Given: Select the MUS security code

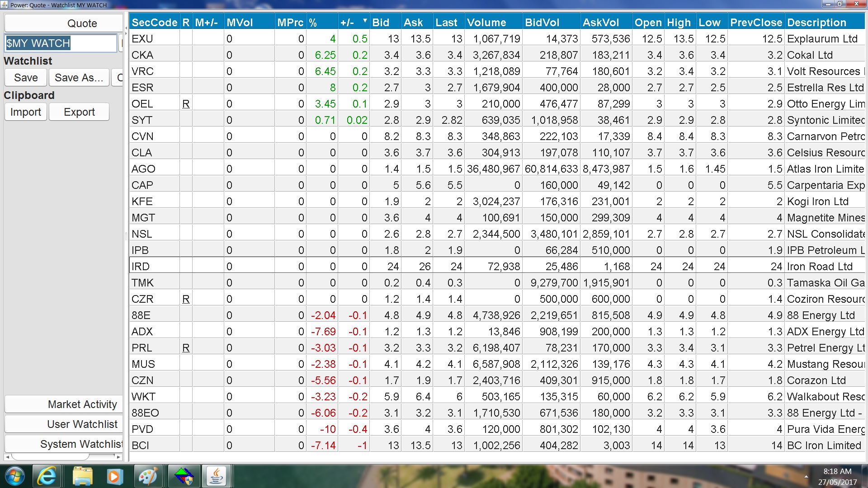Looking at the screenshot, I should pyautogui.click(x=143, y=364).
